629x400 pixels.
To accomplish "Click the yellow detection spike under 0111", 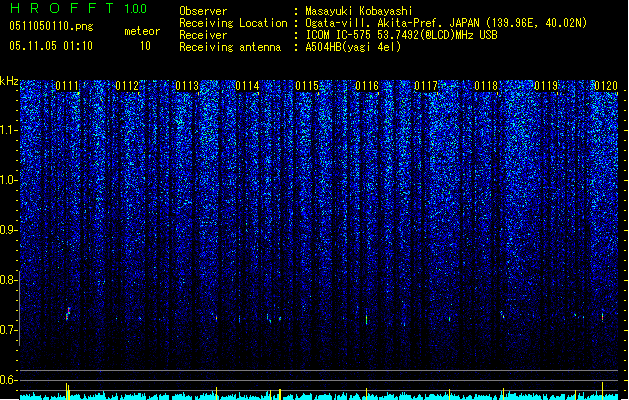I will (67, 391).
